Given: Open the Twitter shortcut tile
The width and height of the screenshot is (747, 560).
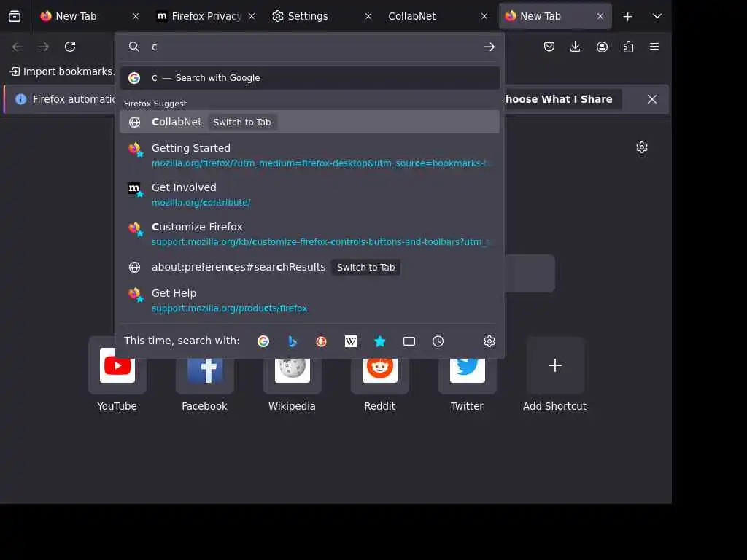Looking at the screenshot, I should point(468,375).
